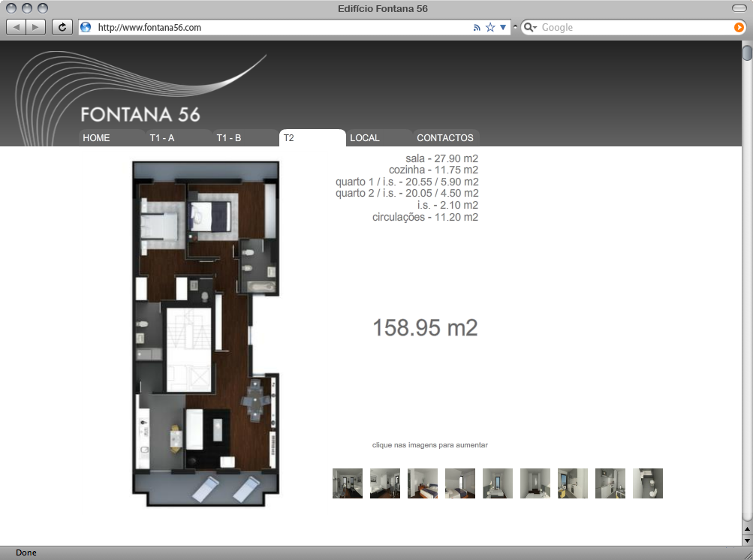The image size is (753, 560).
Task: Select the T2 tab
Action: 312,138
